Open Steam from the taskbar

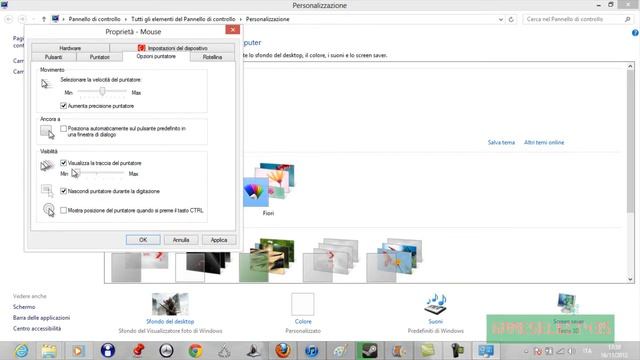click(x=369, y=351)
